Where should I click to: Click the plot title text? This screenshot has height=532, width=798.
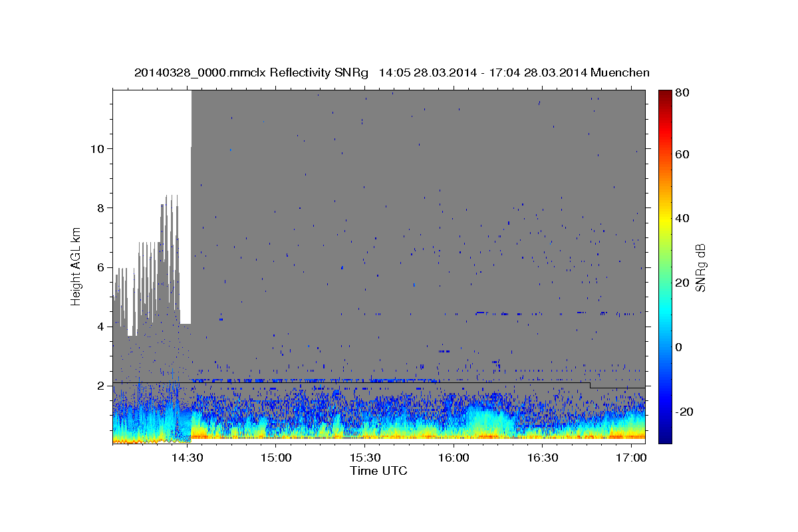(392, 73)
